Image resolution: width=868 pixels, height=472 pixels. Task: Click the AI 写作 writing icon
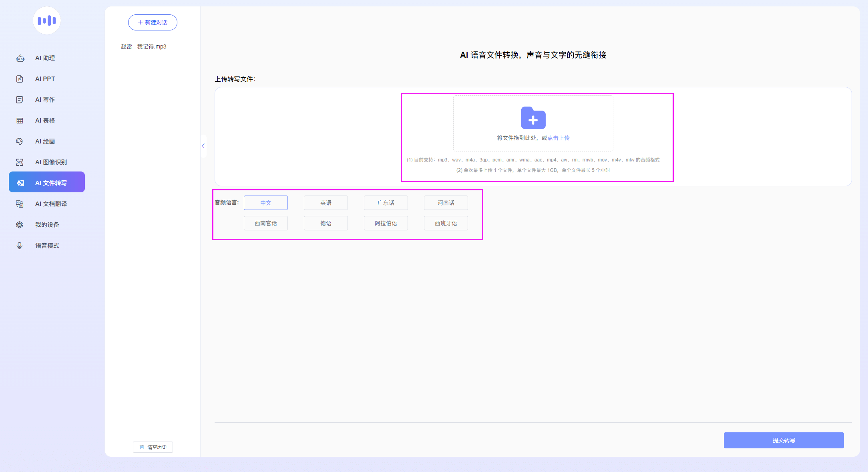point(20,100)
